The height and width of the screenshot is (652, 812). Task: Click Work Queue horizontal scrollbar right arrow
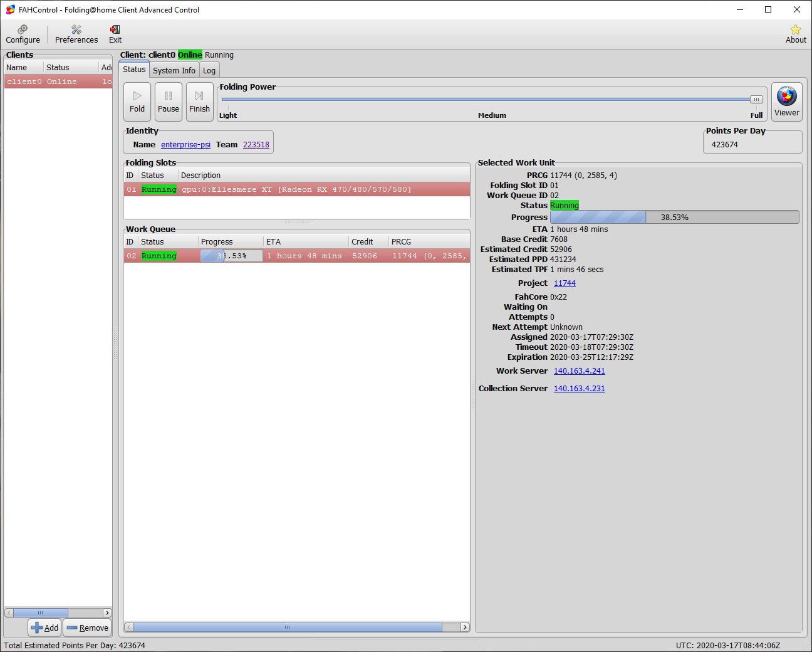pos(465,627)
